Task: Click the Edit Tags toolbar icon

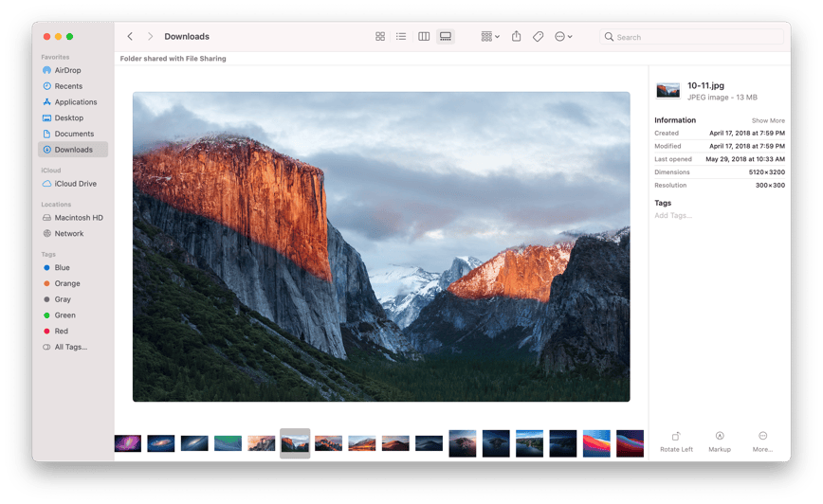Action: click(538, 36)
